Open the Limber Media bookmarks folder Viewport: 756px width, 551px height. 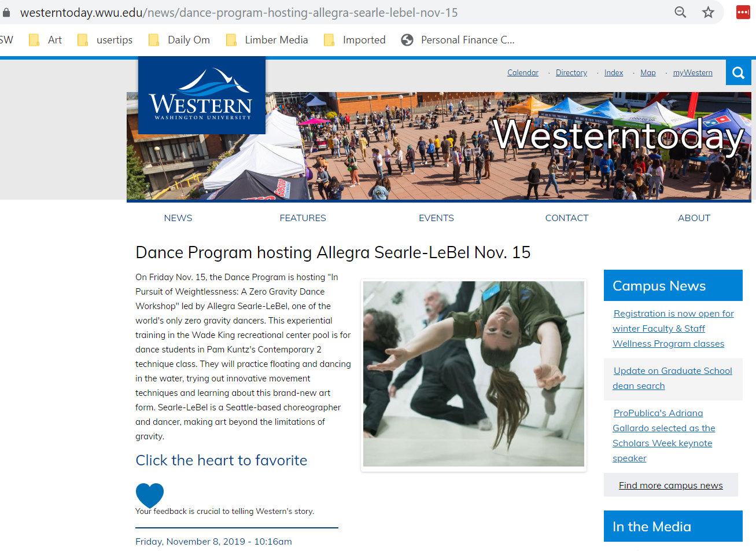pos(267,40)
